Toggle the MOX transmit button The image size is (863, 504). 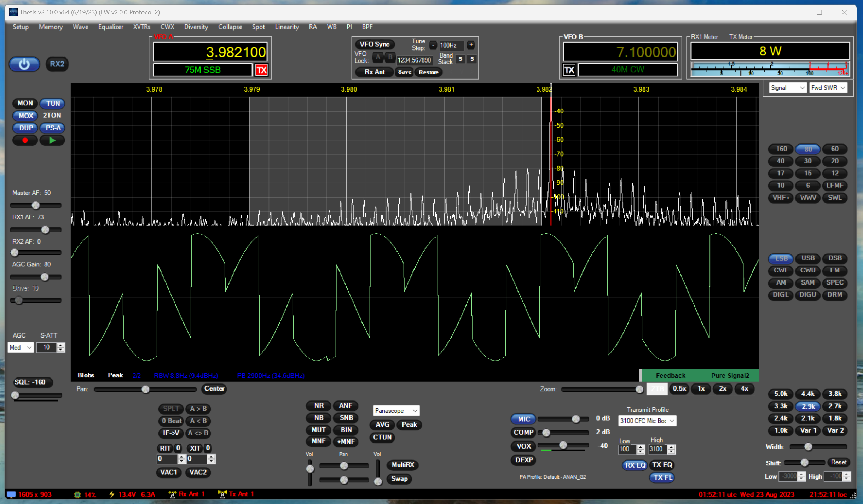coord(25,116)
